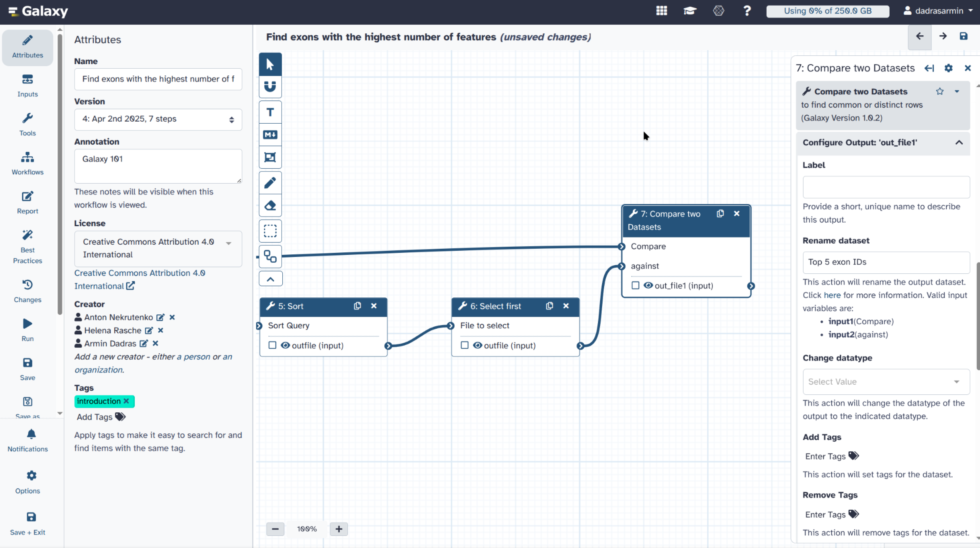Select the frame comment tool
The height and width of the screenshot is (548, 980).
(x=270, y=157)
